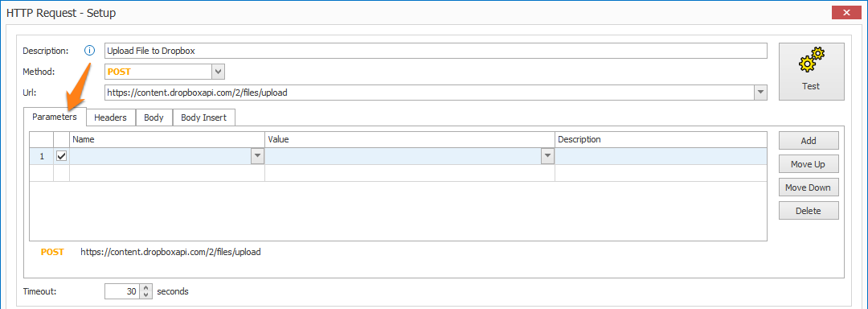868x309 pixels.
Task: Click the Name column header
Action: click(x=166, y=139)
